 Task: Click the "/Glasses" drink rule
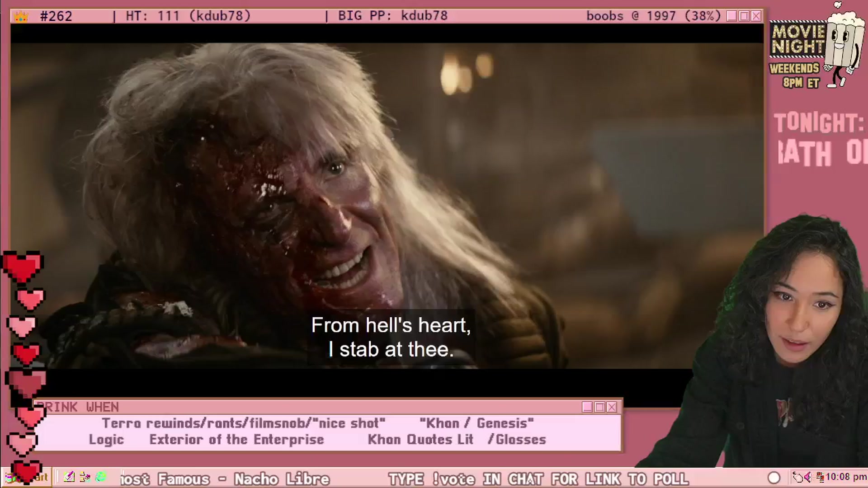tap(517, 440)
